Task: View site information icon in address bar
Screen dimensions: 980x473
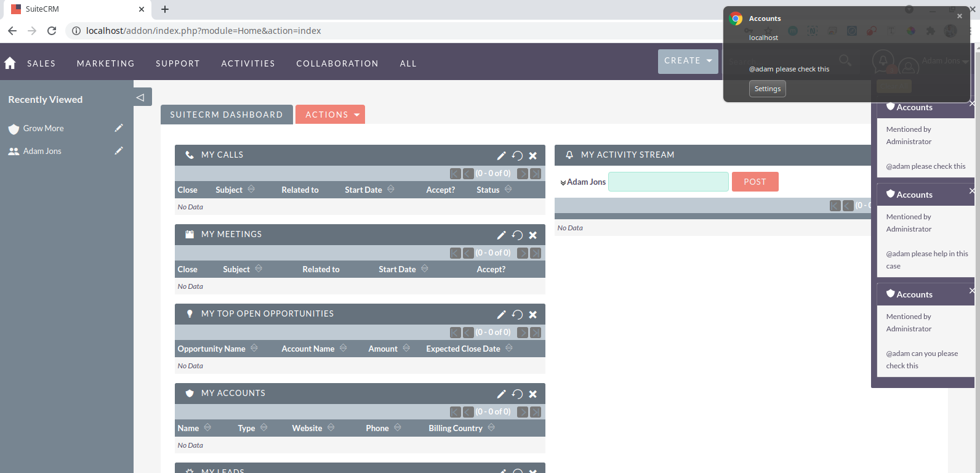Action: [x=76, y=31]
